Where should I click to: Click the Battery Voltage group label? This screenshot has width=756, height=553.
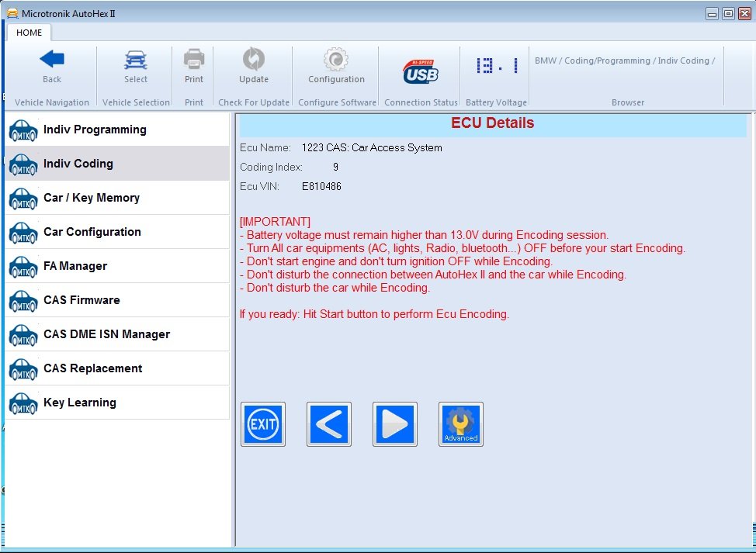click(x=496, y=102)
